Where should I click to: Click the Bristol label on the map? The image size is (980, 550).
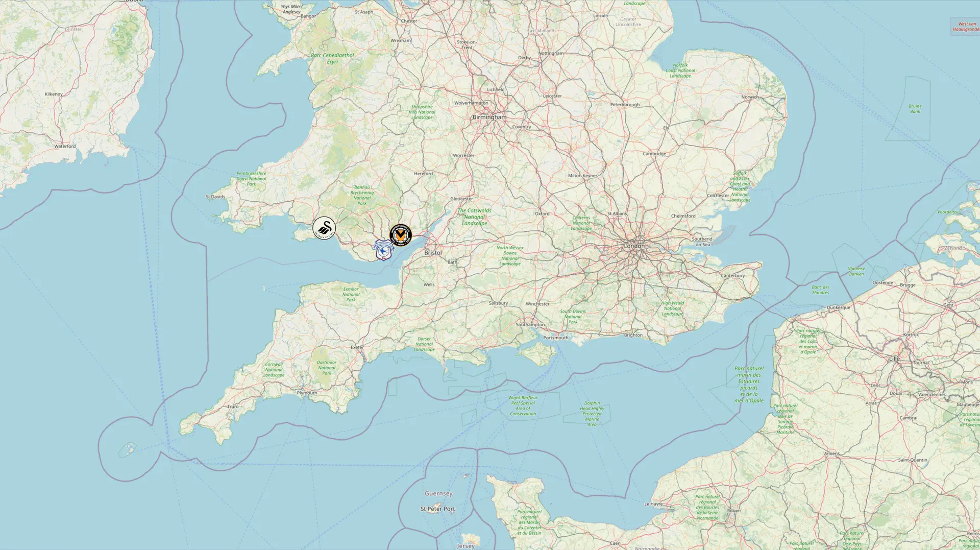433,253
